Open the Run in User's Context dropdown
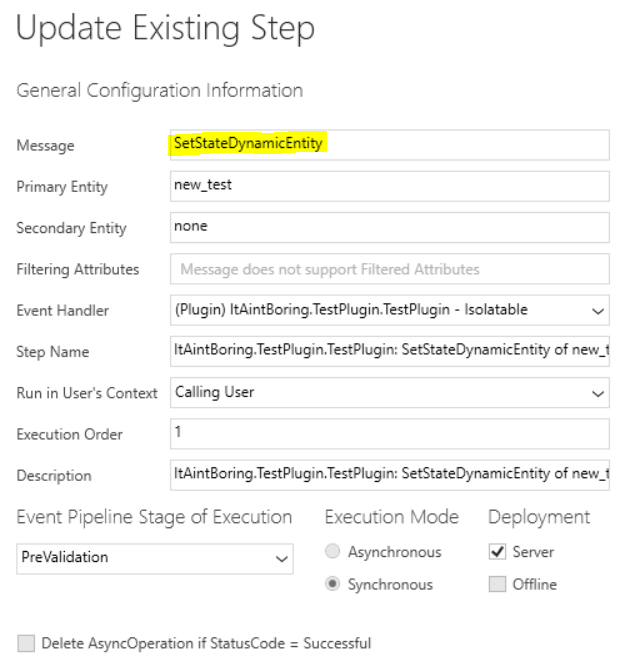Viewport: 642px width, 661px height. pyautogui.click(x=389, y=392)
